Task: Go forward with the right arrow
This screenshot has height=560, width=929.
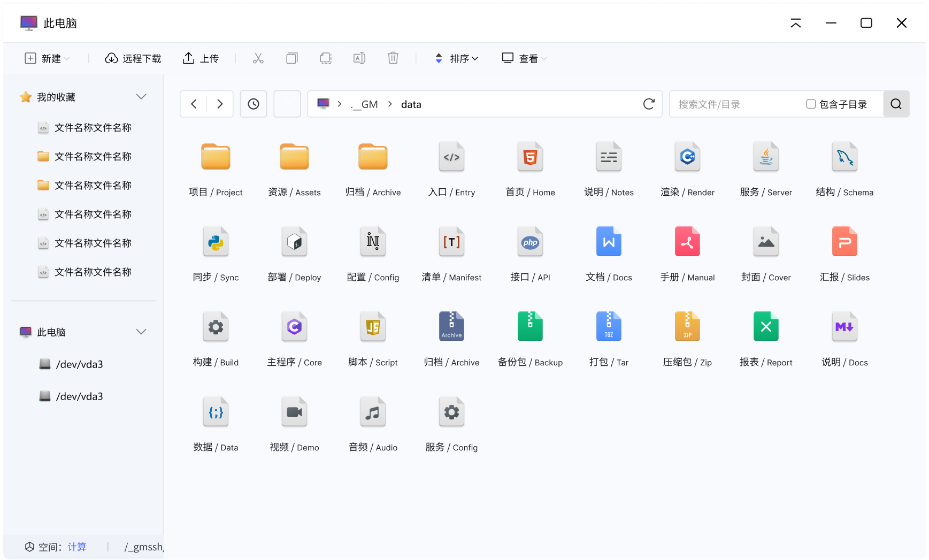Action: [x=220, y=104]
